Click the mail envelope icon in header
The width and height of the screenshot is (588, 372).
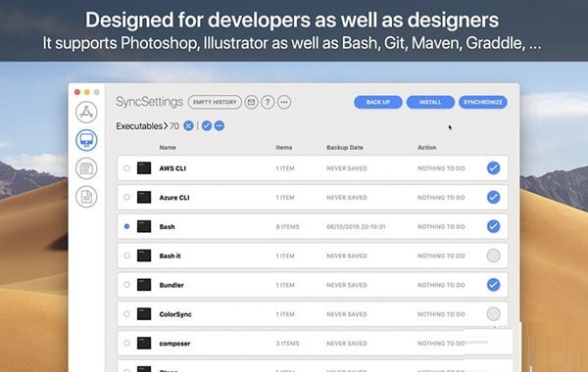[251, 102]
